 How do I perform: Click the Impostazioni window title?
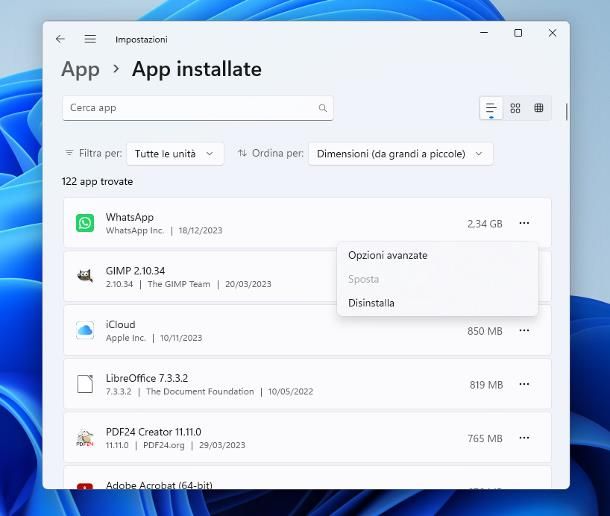[141, 39]
